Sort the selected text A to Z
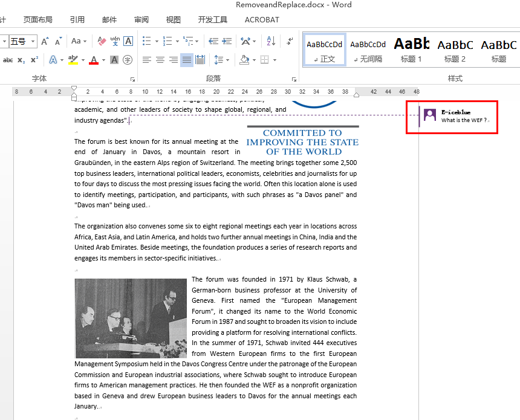The height and width of the screenshot is (420, 520). pyautogui.click(x=271, y=41)
